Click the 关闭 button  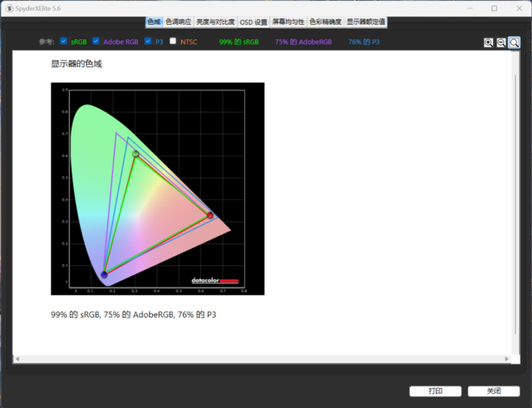[x=494, y=391]
